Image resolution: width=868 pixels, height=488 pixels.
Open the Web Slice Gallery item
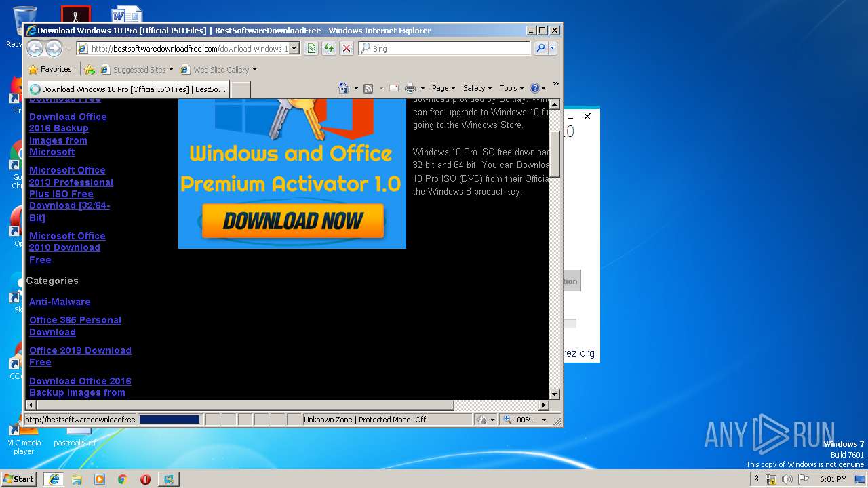pos(218,69)
